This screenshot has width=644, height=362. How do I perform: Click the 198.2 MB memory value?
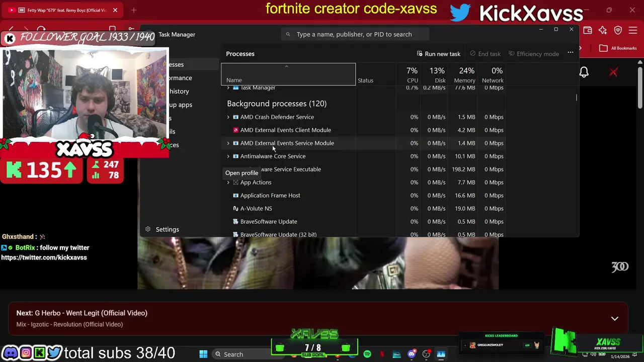click(x=463, y=169)
